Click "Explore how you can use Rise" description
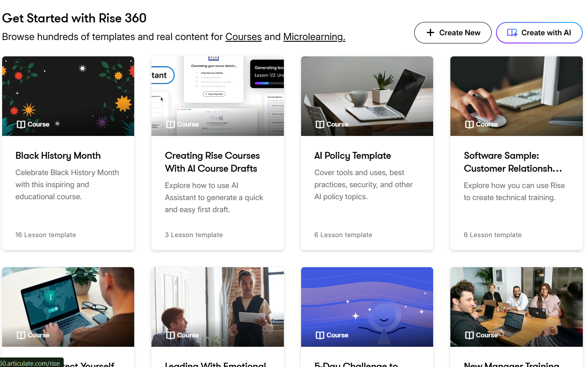 click(x=514, y=191)
